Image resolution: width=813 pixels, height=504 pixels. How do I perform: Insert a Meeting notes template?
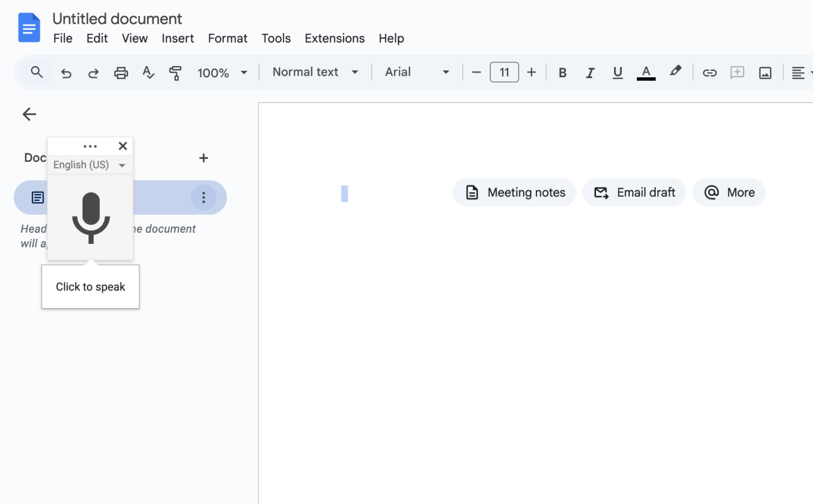(x=513, y=192)
